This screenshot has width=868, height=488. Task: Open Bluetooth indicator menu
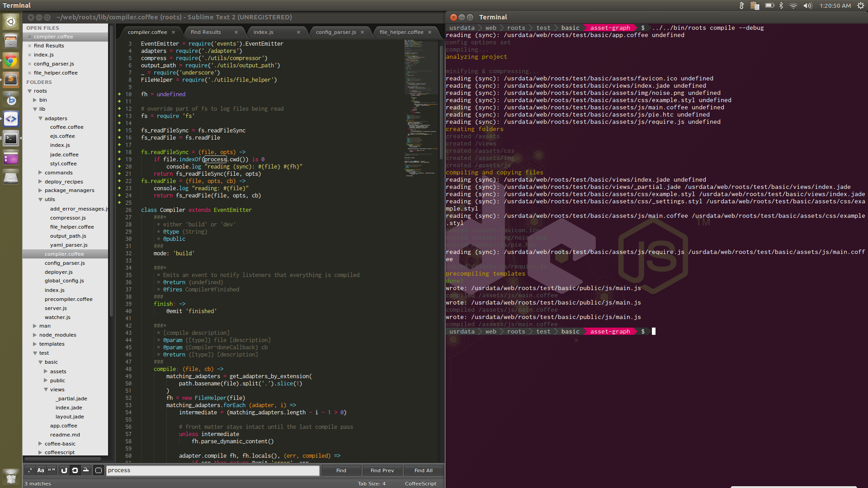[781, 5]
